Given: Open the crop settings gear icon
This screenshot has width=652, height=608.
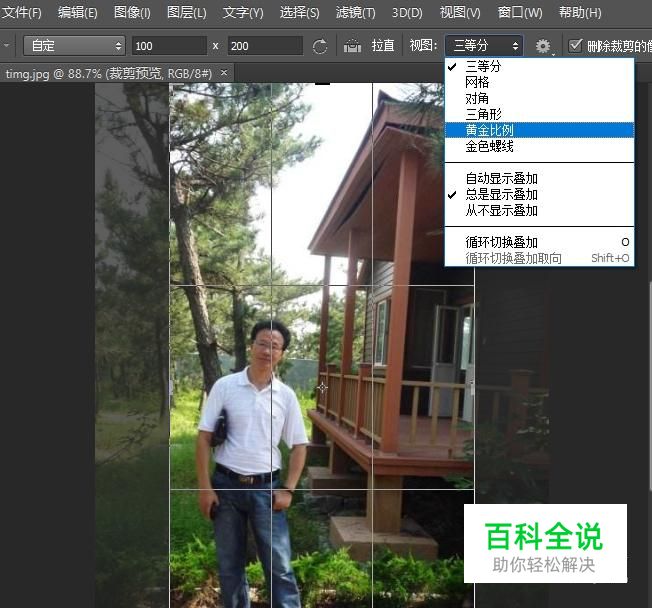Looking at the screenshot, I should [x=543, y=46].
